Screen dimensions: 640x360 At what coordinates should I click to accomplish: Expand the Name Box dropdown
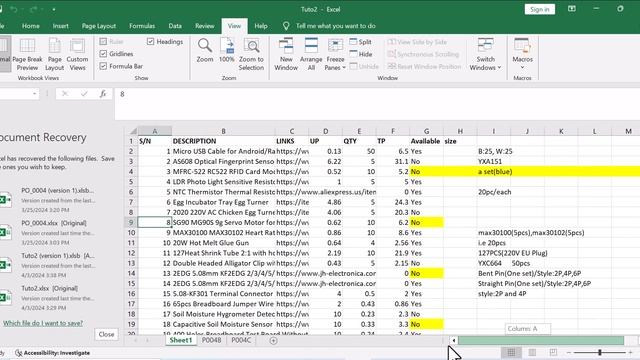click(34, 94)
